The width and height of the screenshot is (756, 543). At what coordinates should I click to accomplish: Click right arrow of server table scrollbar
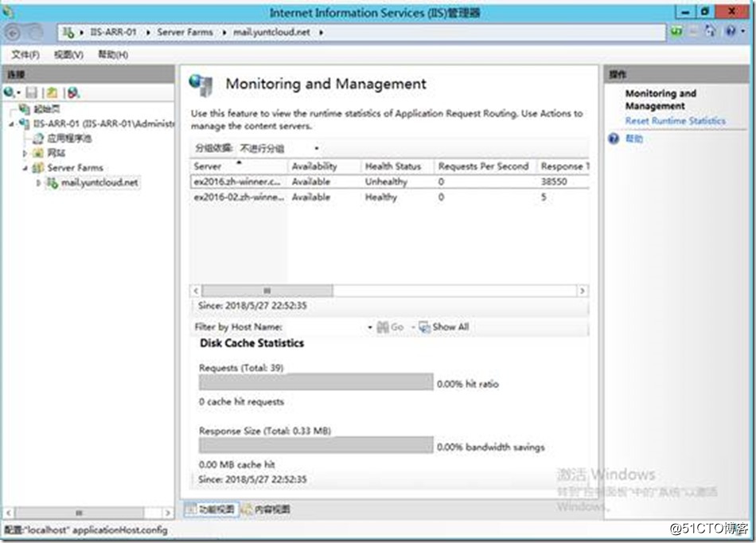[x=583, y=291]
